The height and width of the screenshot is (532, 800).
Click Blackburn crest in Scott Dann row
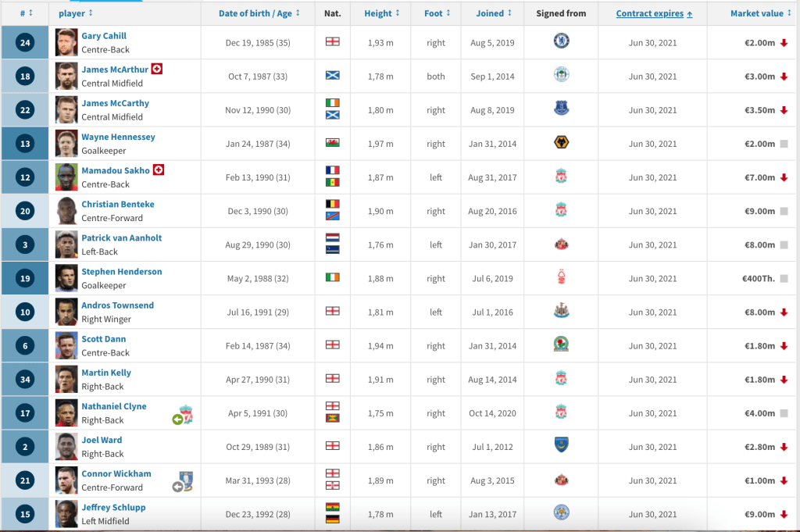pyautogui.click(x=560, y=345)
